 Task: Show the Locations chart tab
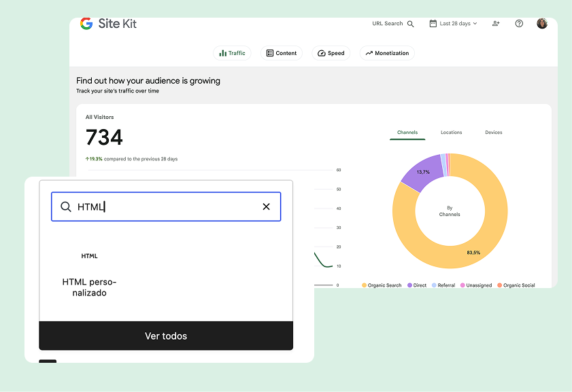pos(451,132)
